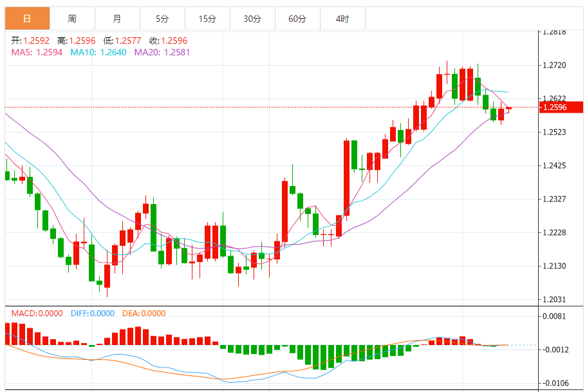Click the -0.0012 MACD axis label

[x=554, y=350]
